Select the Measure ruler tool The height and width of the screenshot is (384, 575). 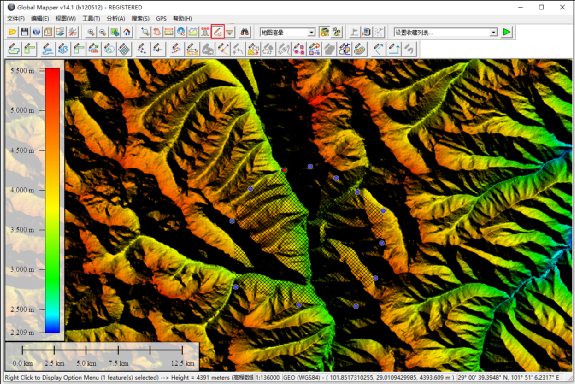click(x=169, y=32)
